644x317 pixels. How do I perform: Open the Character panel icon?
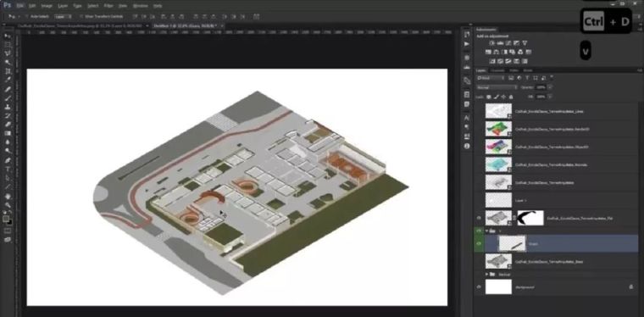click(467, 118)
